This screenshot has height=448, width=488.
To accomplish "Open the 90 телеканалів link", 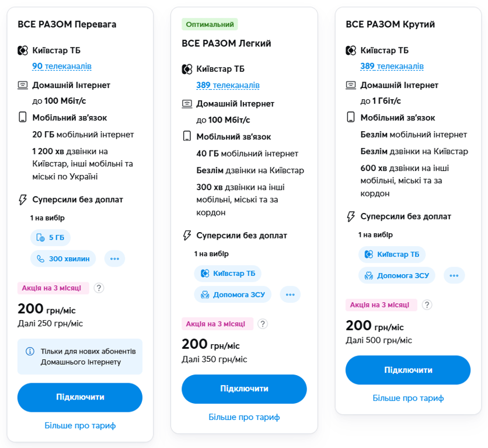I will (x=62, y=66).
